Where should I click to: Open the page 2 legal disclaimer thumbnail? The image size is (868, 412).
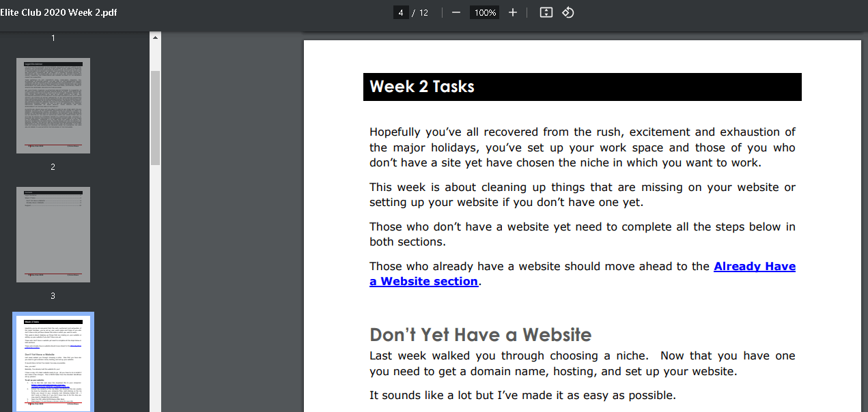click(x=53, y=105)
